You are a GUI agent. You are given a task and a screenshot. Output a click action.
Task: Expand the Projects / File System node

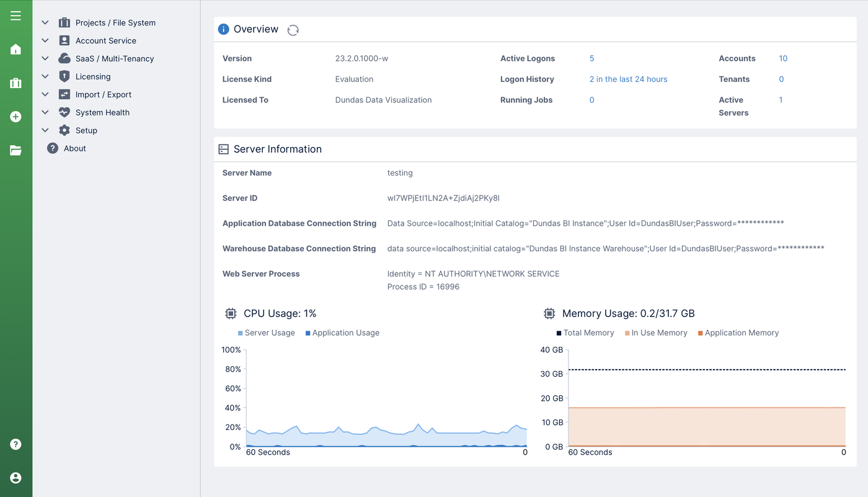[45, 23]
